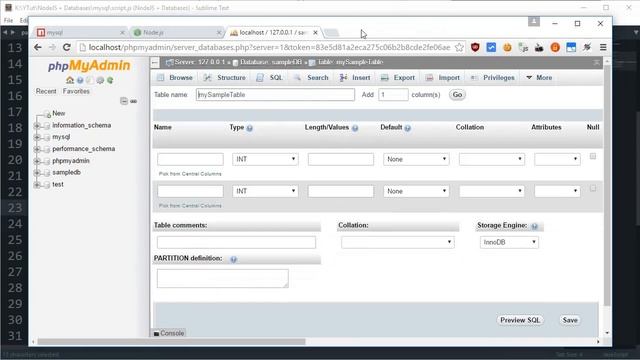Open the Type dropdown in the first column row
Viewport: 640px width, 360px height.
pyautogui.click(x=265, y=159)
